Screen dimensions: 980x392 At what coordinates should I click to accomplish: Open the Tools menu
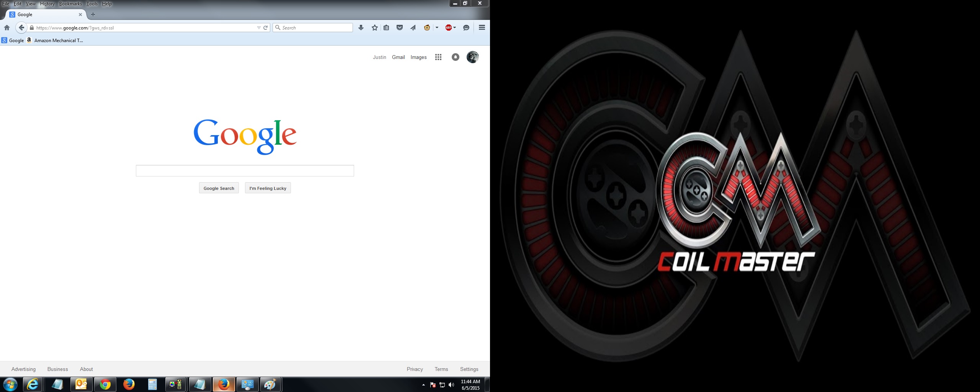point(92,4)
